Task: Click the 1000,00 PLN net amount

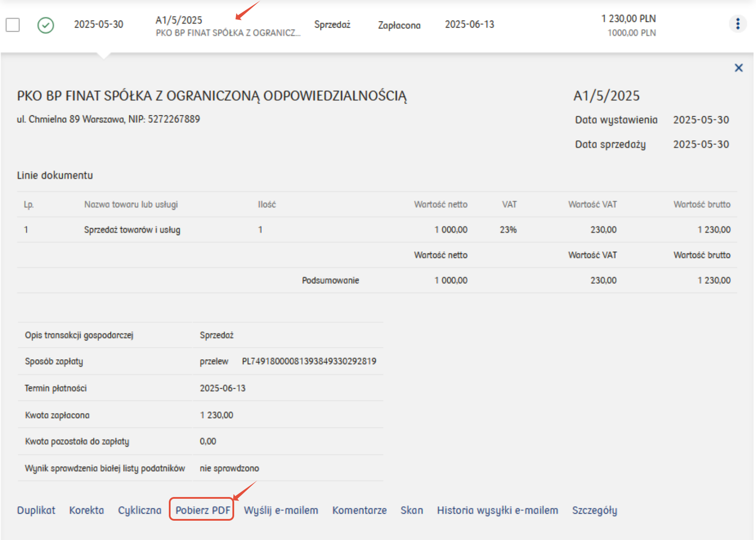Action: point(632,33)
